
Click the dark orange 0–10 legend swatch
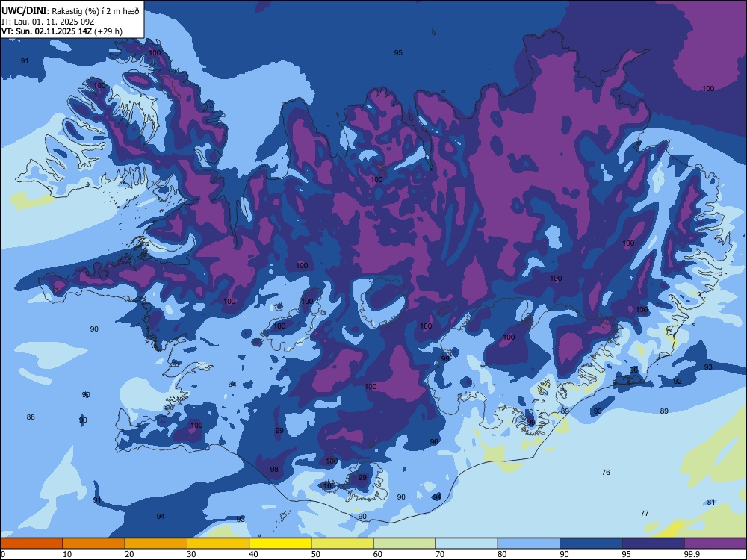[x=31, y=544]
